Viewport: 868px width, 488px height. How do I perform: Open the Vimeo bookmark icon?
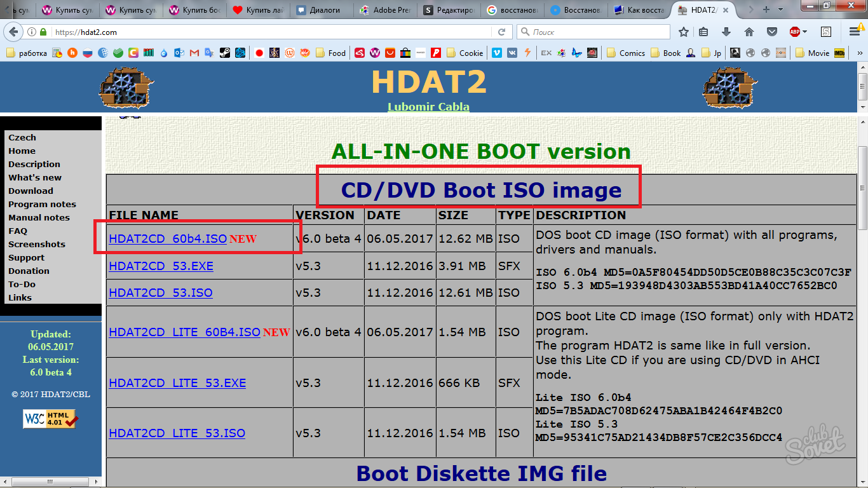[497, 53]
